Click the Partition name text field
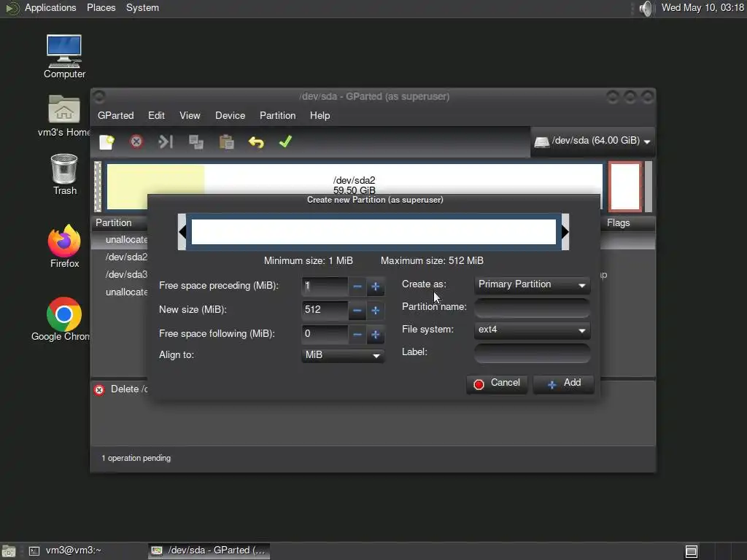The width and height of the screenshot is (747, 560). pyautogui.click(x=532, y=307)
